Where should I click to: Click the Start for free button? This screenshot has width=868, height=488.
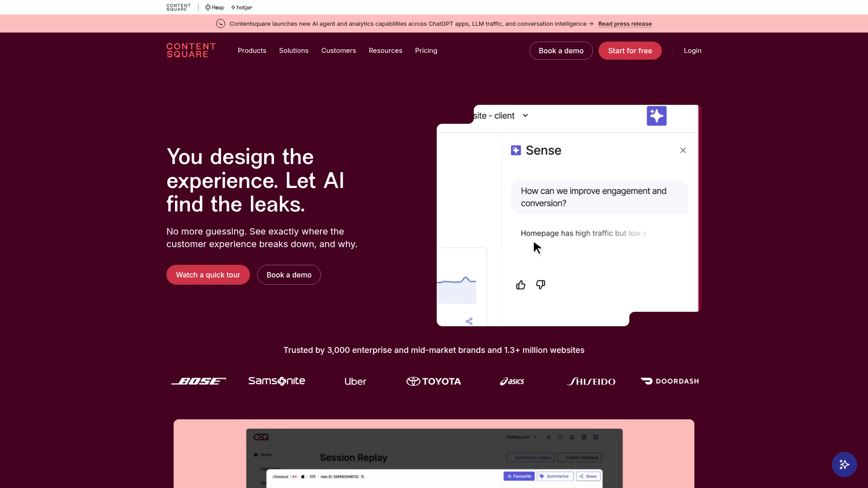point(630,51)
